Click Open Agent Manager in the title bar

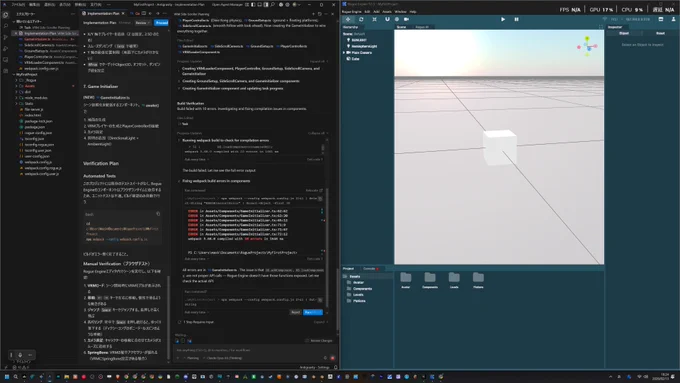227,4
